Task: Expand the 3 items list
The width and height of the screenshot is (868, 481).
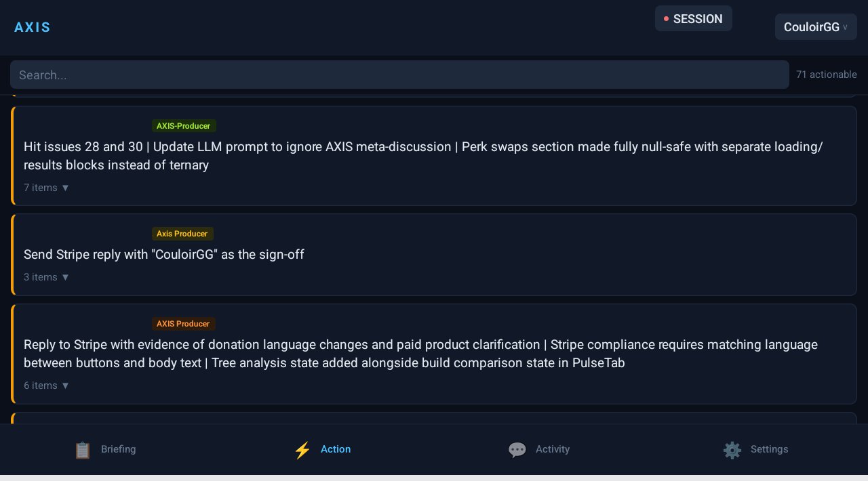Action: tap(47, 277)
